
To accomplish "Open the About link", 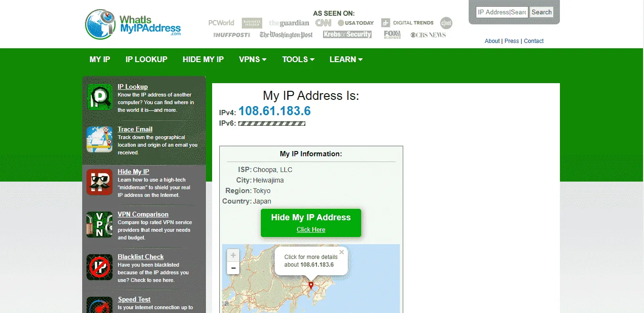I will click(492, 41).
